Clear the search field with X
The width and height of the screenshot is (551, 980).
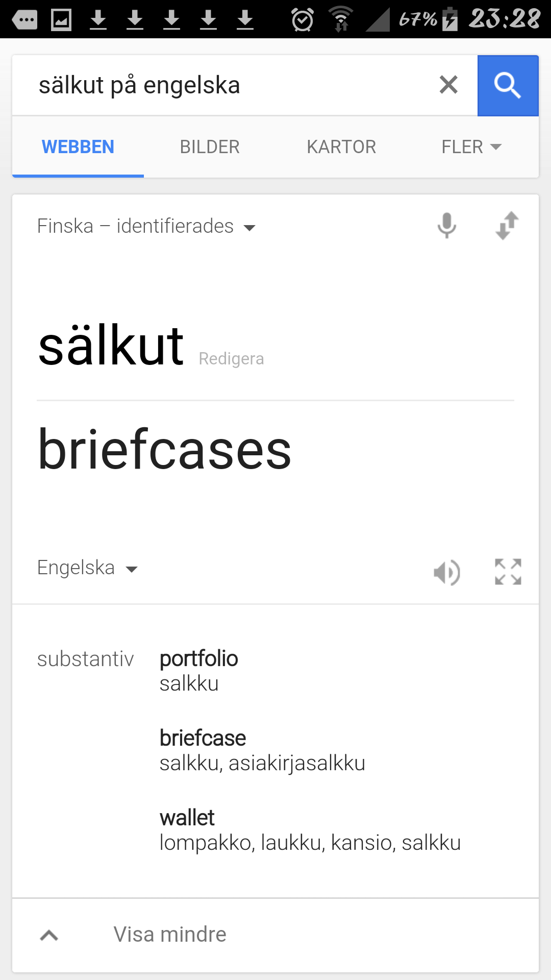click(x=448, y=85)
